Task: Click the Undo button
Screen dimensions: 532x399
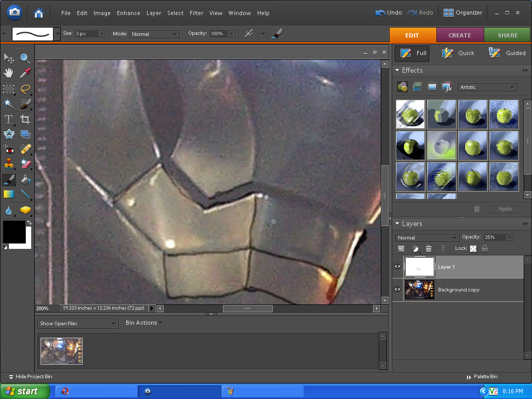Action: point(389,12)
